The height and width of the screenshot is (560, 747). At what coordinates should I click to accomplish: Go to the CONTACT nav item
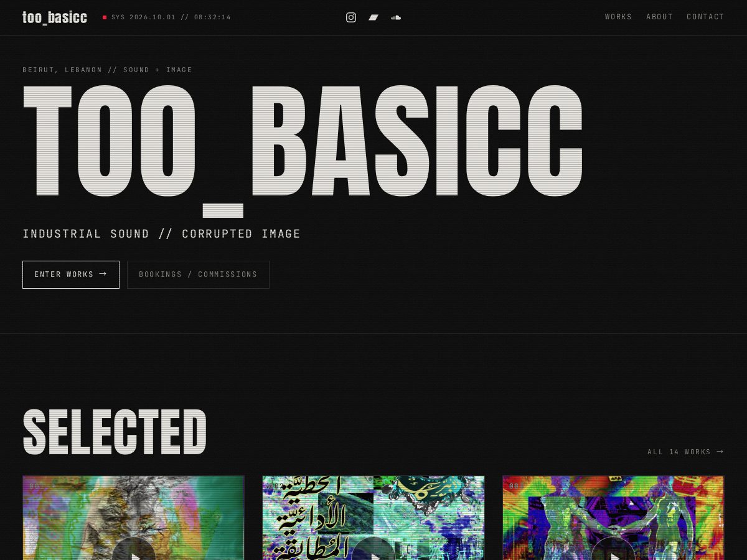(x=705, y=17)
